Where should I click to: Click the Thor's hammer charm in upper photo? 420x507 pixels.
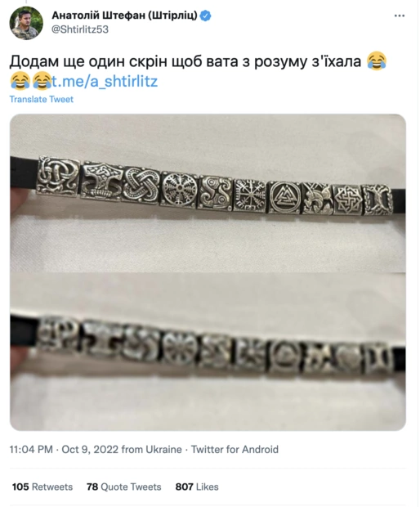click(101, 181)
